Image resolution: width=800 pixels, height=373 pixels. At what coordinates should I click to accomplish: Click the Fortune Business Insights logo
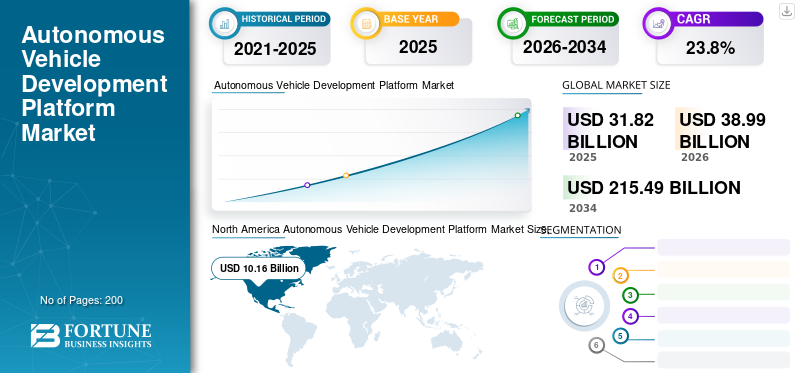pos(91,336)
